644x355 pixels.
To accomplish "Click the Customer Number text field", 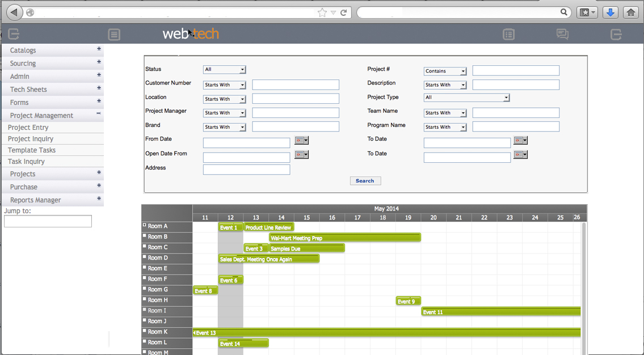I will (296, 85).
